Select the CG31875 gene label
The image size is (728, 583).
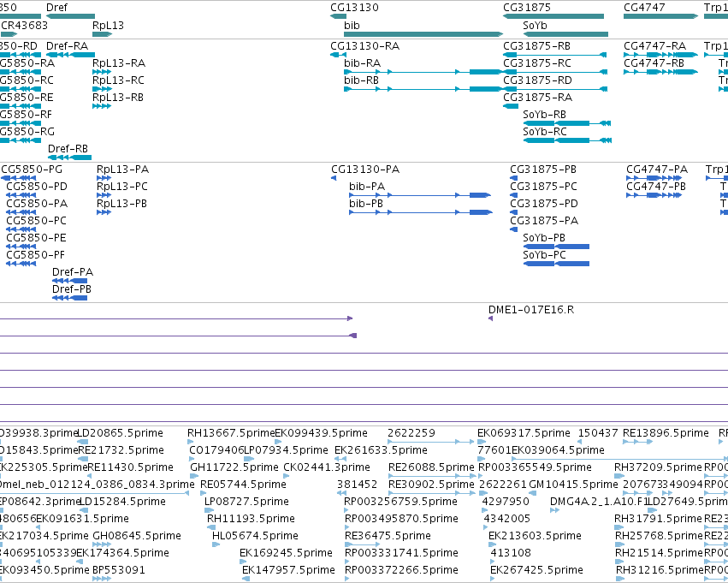click(527, 8)
